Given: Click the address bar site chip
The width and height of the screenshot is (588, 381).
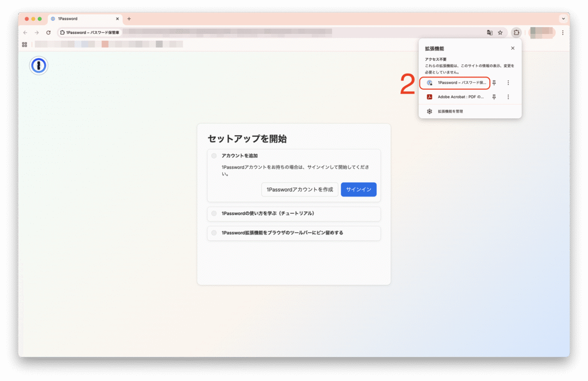Looking at the screenshot, I should [x=89, y=33].
